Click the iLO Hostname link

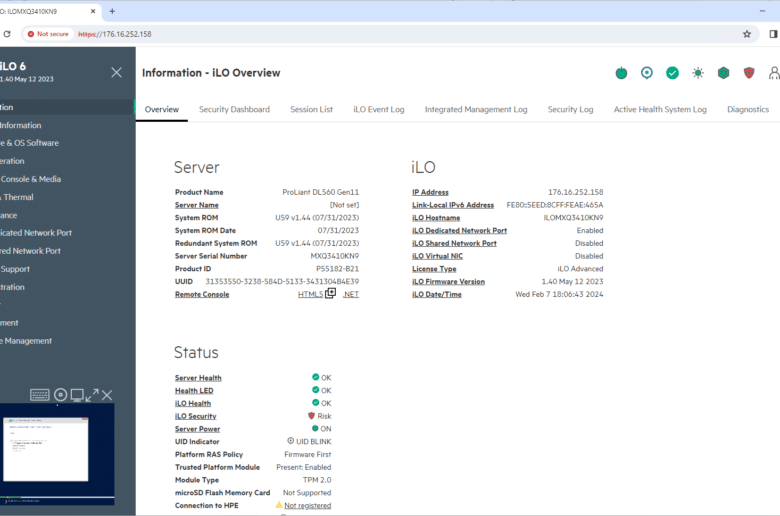click(436, 218)
